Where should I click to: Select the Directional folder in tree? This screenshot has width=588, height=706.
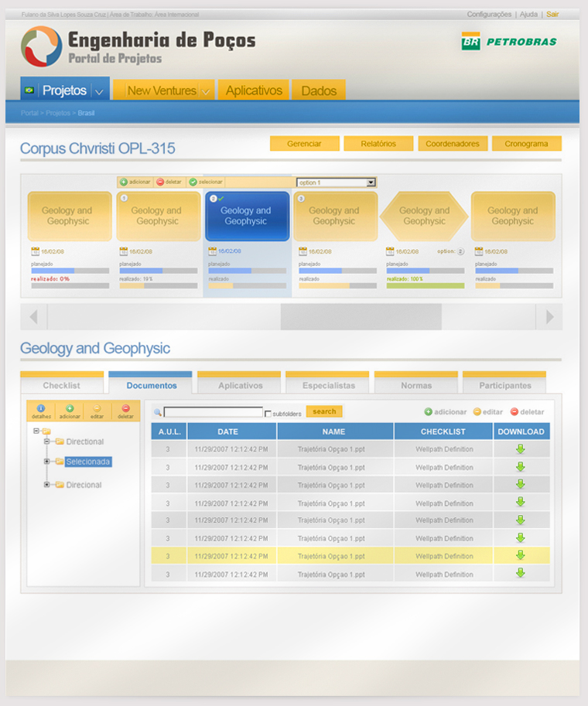pos(84,442)
